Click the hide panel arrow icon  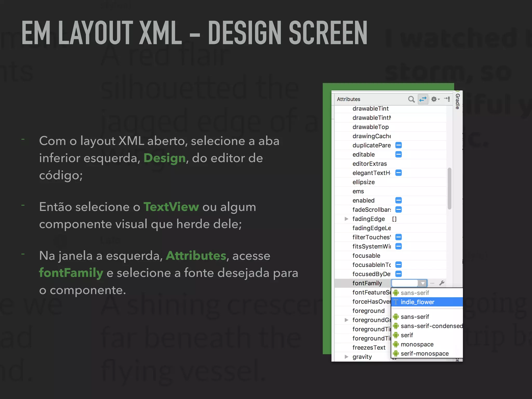point(447,99)
